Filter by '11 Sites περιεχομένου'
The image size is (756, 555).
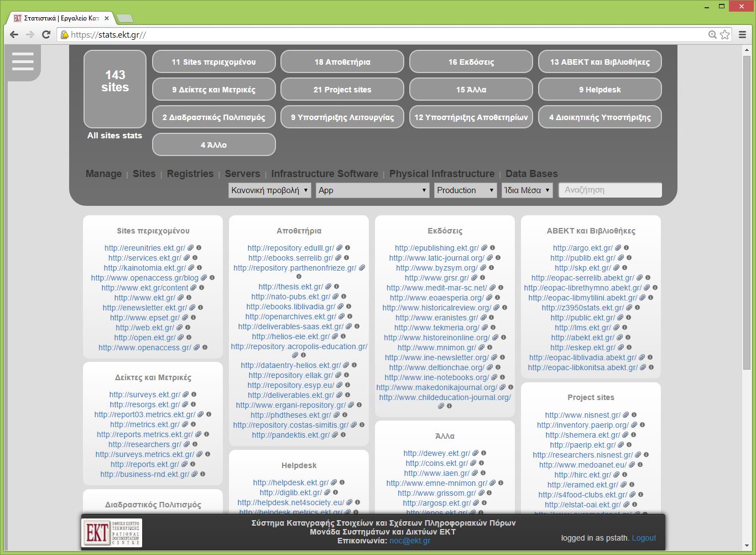point(214,62)
